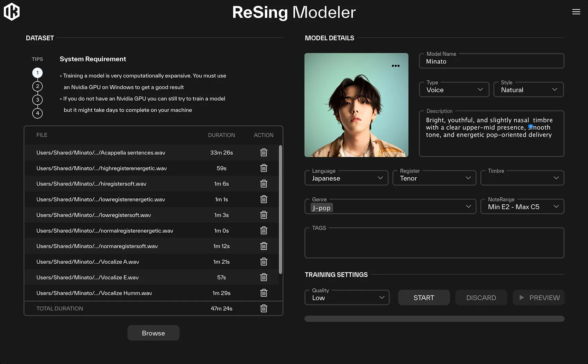Remove normaregistersoft.wav using trash icon
This screenshot has width=588, height=364.
(264, 246)
